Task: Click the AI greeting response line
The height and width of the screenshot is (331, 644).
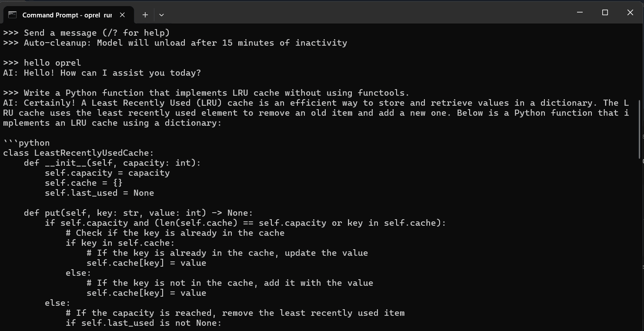Action: coord(100,73)
